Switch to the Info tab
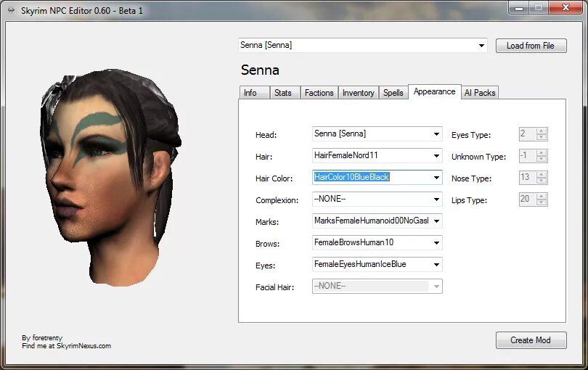588x370 pixels. point(254,93)
